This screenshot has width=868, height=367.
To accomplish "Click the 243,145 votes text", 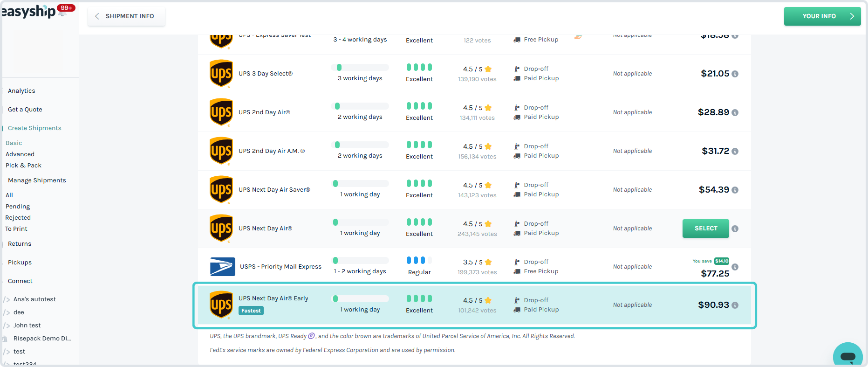I will tap(477, 234).
